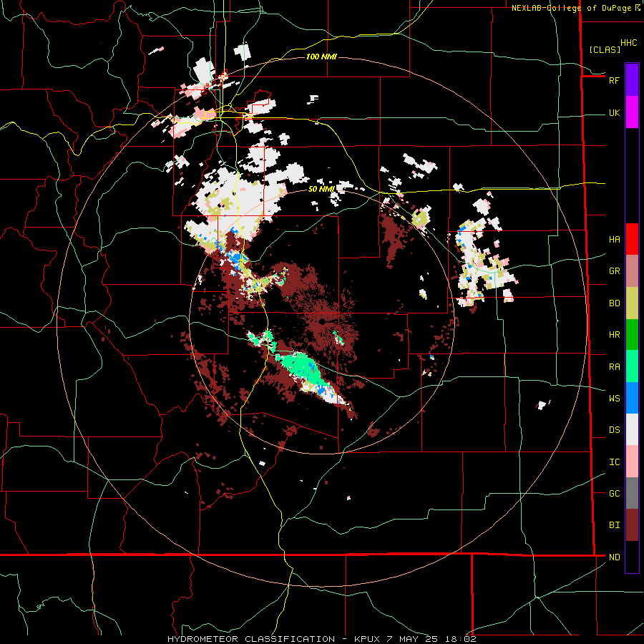Click the WS legend label
The width and height of the screenshot is (644, 644).
pos(614,398)
